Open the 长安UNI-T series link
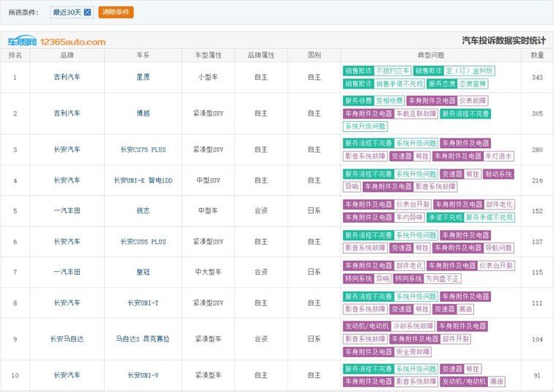 pos(143,303)
